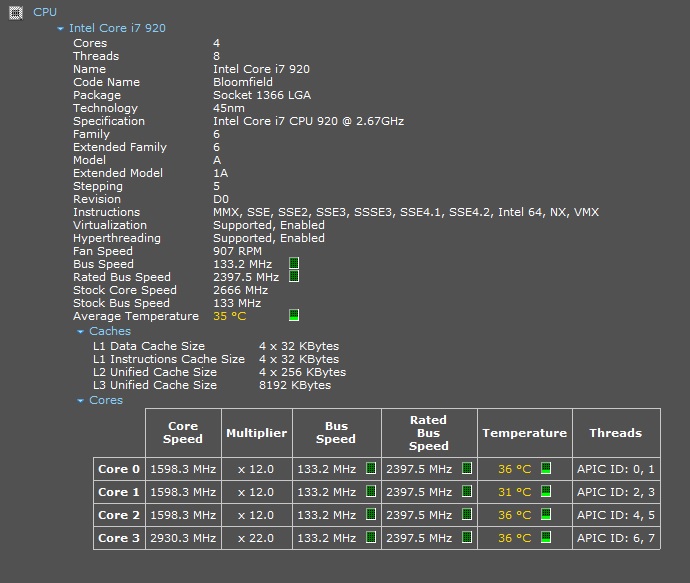Click the Virtualization label
Viewport: 690px width, 583px height.
(x=110, y=225)
